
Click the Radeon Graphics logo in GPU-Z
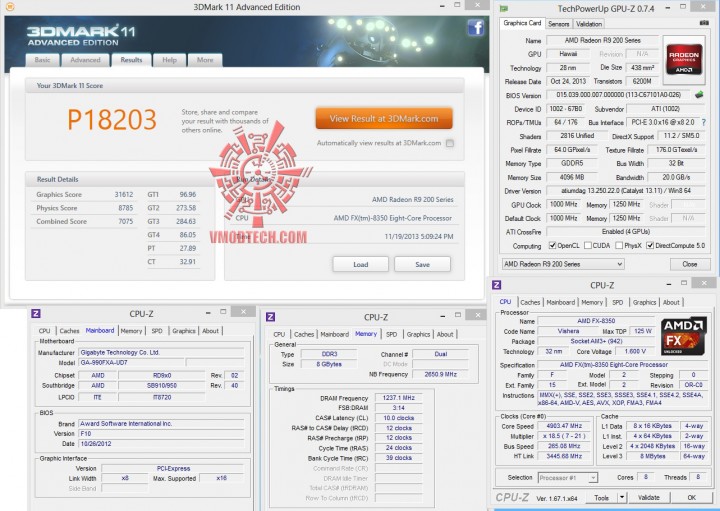684,59
